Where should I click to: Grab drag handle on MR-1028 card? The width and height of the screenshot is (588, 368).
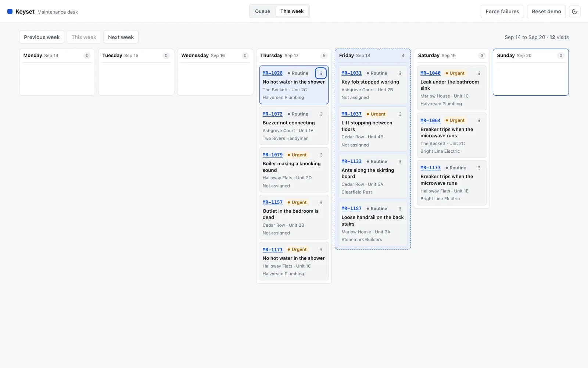(321, 73)
